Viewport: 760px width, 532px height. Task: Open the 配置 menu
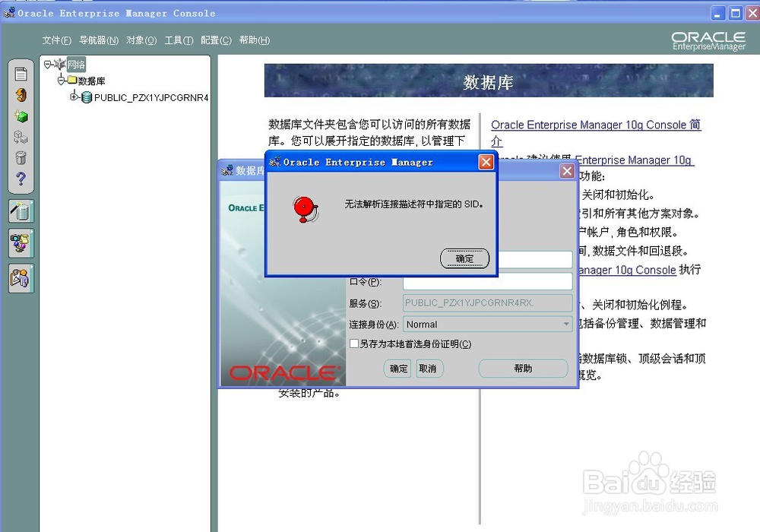click(215, 40)
